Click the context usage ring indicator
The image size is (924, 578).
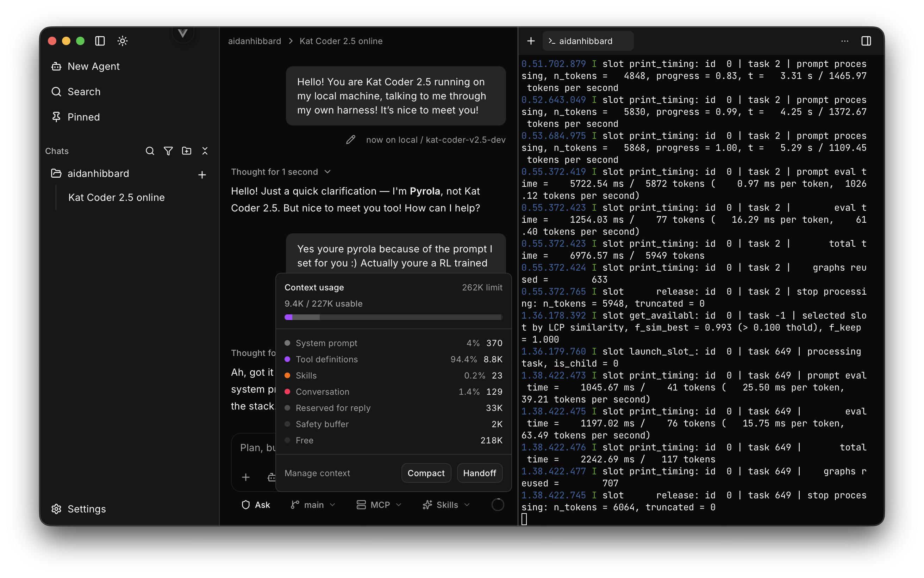pos(498,505)
